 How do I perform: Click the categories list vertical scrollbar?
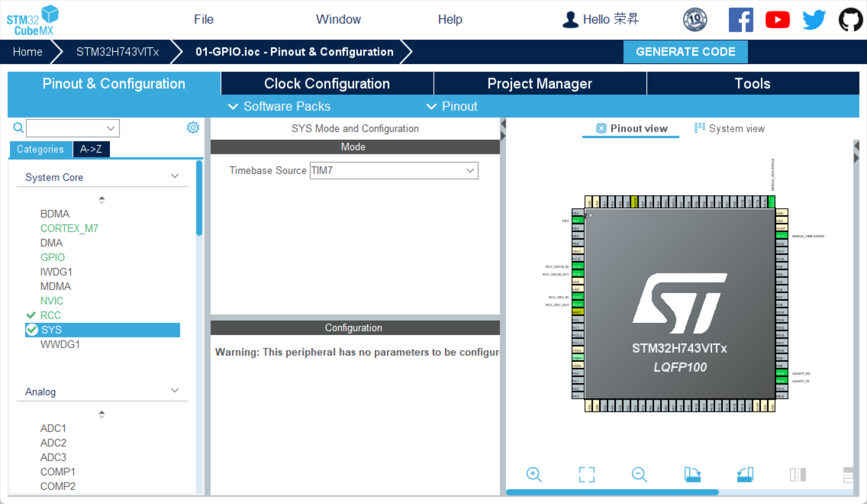199,198
